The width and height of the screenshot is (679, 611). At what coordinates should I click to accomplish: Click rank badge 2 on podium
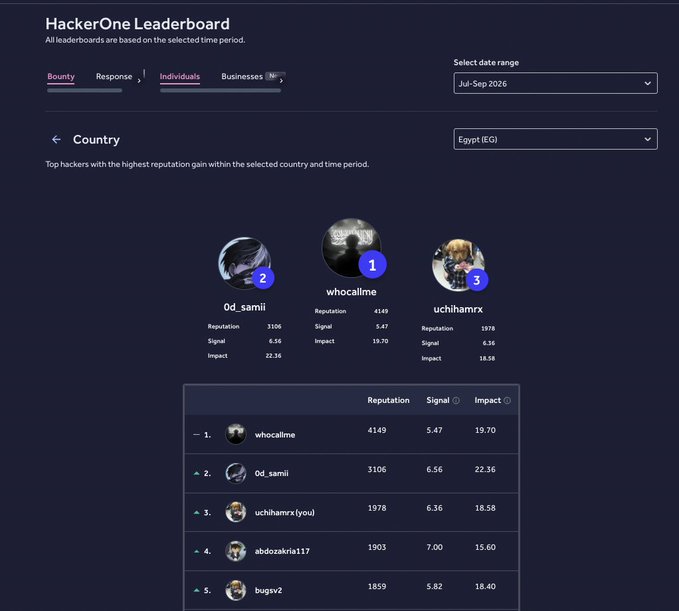263,278
